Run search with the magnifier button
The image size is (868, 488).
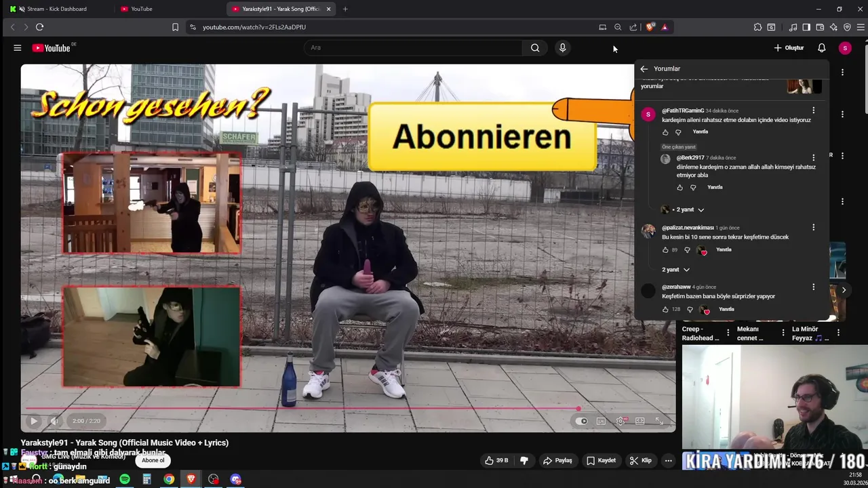(x=535, y=47)
